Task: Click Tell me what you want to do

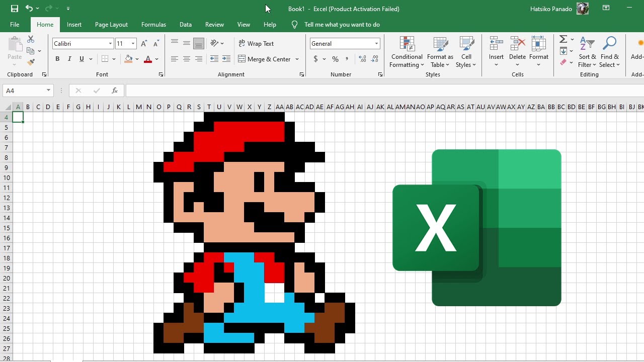Action: click(342, 24)
